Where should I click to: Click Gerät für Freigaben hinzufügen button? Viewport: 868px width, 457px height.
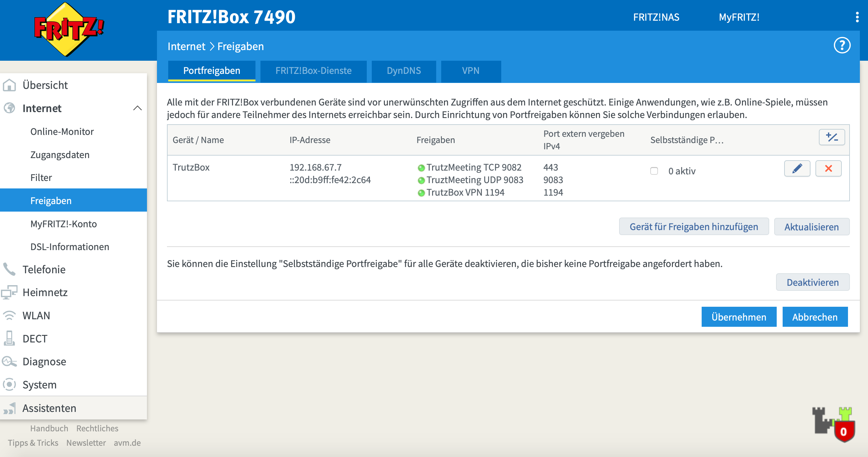pyautogui.click(x=694, y=227)
